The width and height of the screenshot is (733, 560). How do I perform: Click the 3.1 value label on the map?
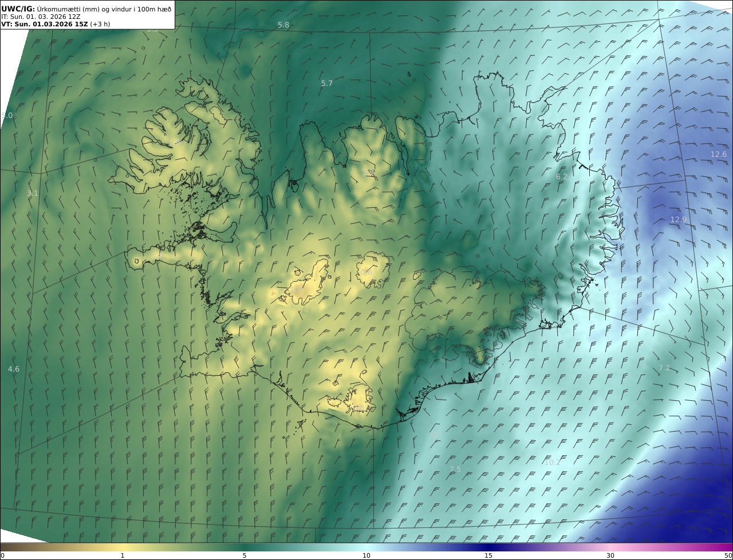click(33, 194)
